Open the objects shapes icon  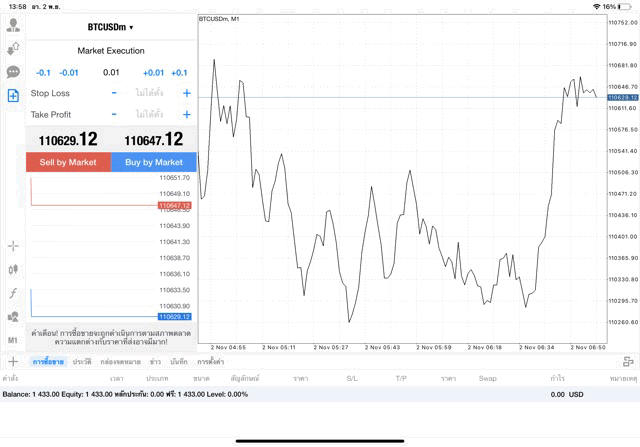coord(13,317)
